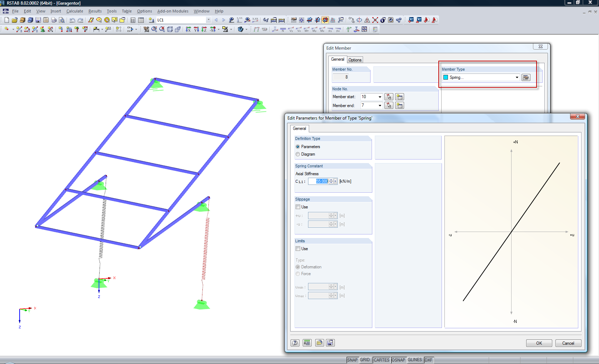Open the Tools menu
The width and height of the screenshot is (599, 364).
pos(112,11)
